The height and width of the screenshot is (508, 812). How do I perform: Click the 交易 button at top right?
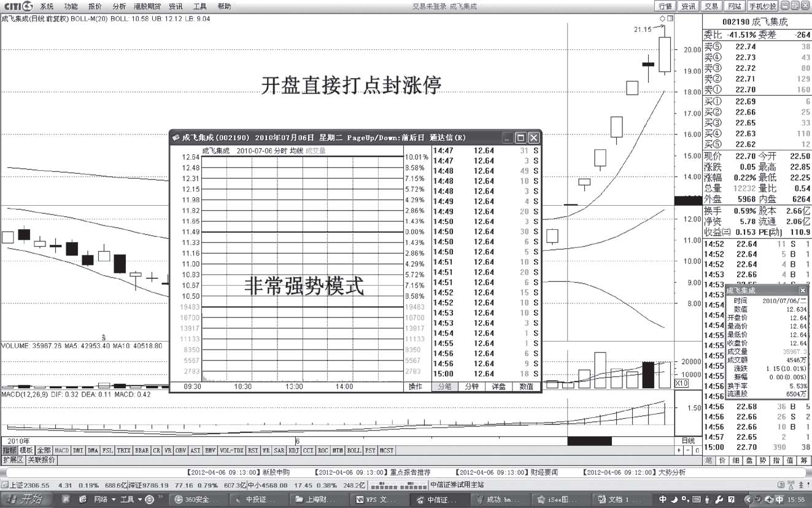[x=711, y=6]
